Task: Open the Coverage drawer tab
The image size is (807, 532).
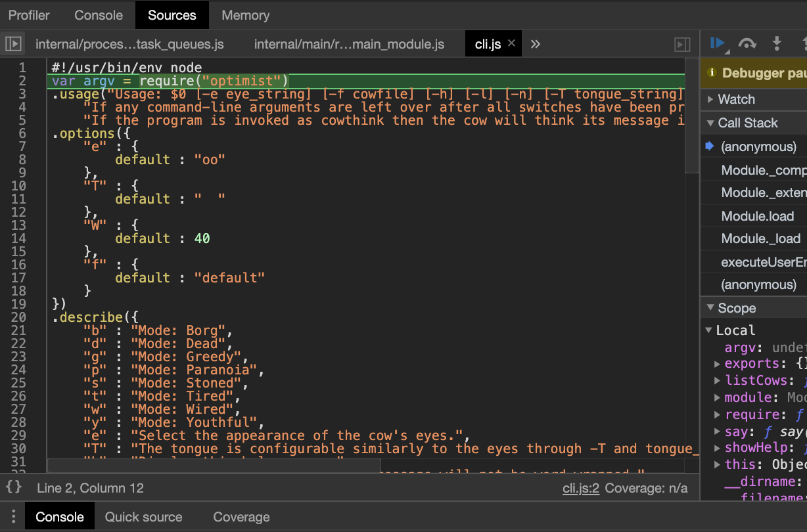Action: 242,516
